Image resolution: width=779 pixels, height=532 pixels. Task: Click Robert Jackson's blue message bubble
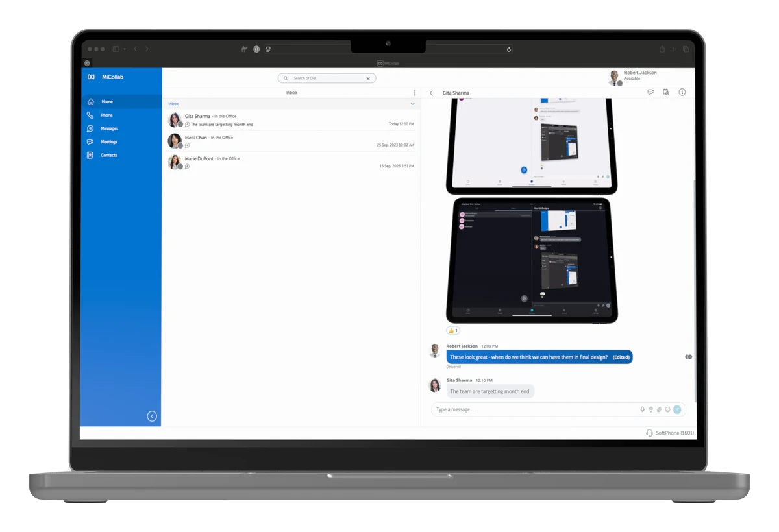pyautogui.click(x=539, y=357)
